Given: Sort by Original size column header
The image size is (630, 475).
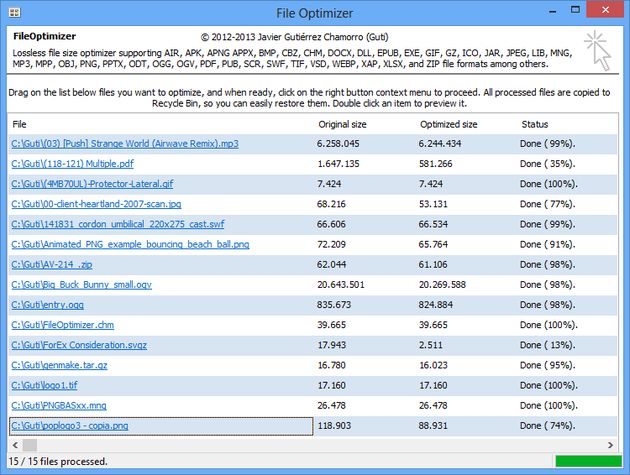Looking at the screenshot, I should [342, 124].
